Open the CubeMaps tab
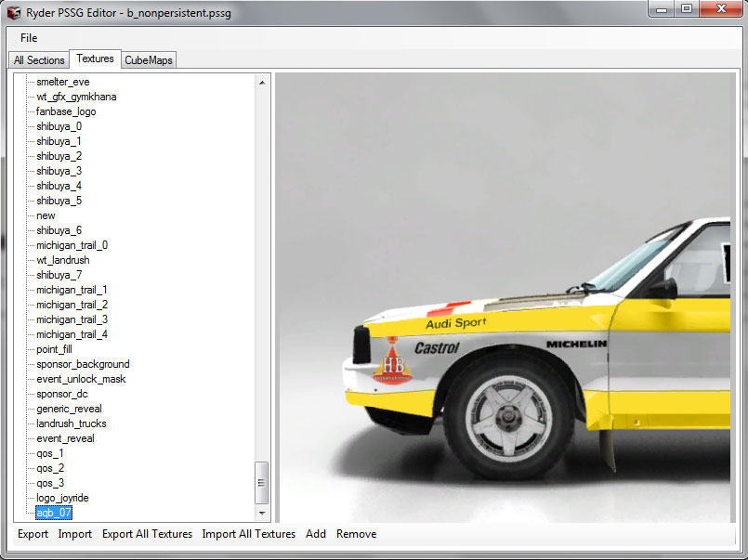Viewport: 748px width, 560px height. [x=149, y=60]
